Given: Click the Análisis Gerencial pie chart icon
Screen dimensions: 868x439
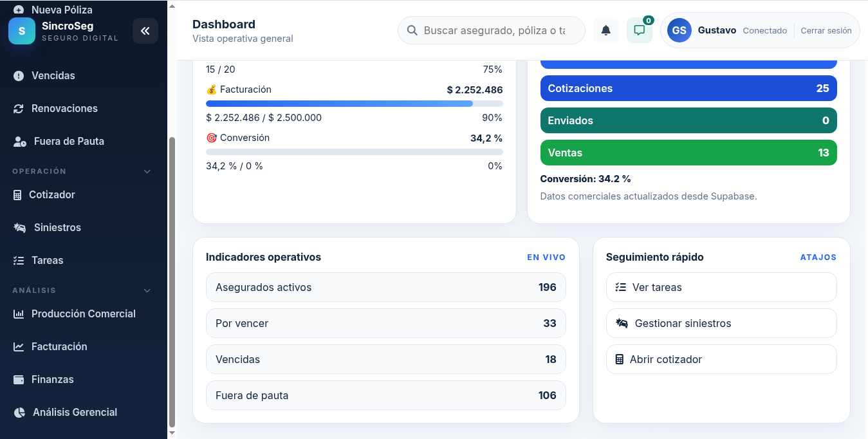Looking at the screenshot, I should (x=19, y=413).
